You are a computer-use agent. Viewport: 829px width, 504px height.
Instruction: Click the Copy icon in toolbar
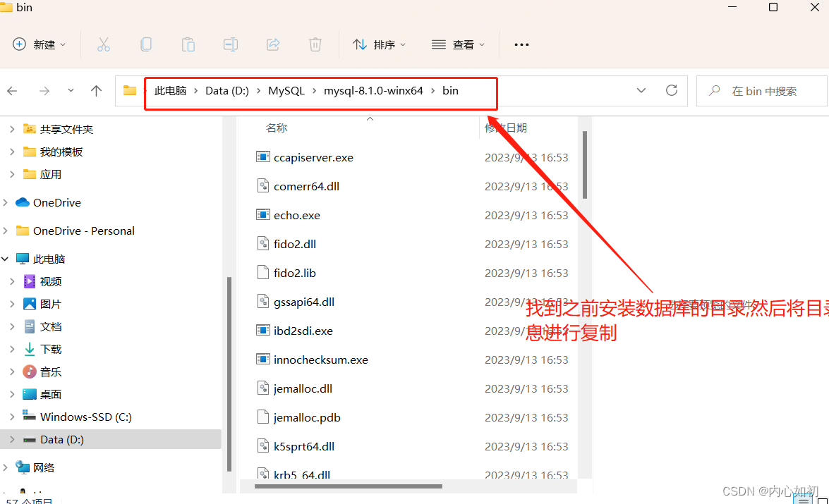[147, 45]
